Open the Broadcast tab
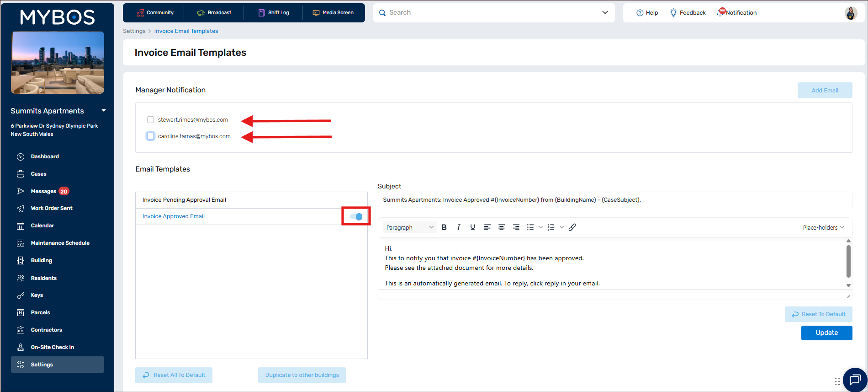 click(214, 13)
